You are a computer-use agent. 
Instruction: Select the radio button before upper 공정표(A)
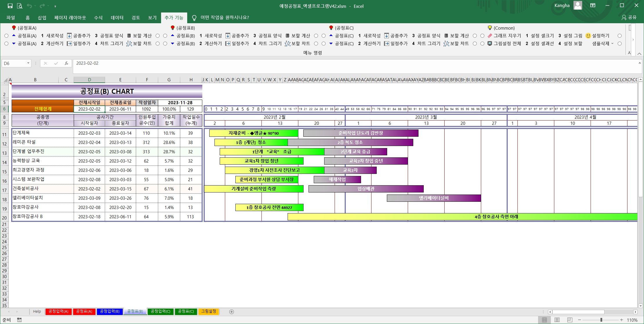pos(6,36)
